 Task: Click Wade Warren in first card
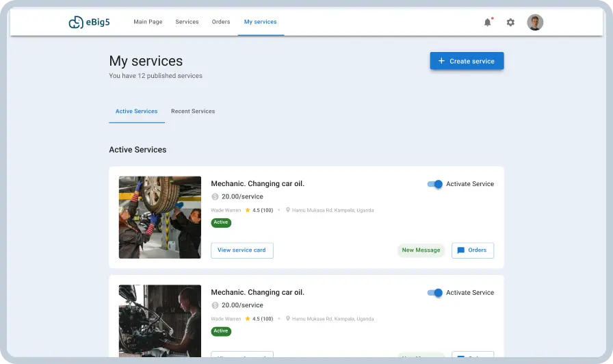pyautogui.click(x=226, y=210)
